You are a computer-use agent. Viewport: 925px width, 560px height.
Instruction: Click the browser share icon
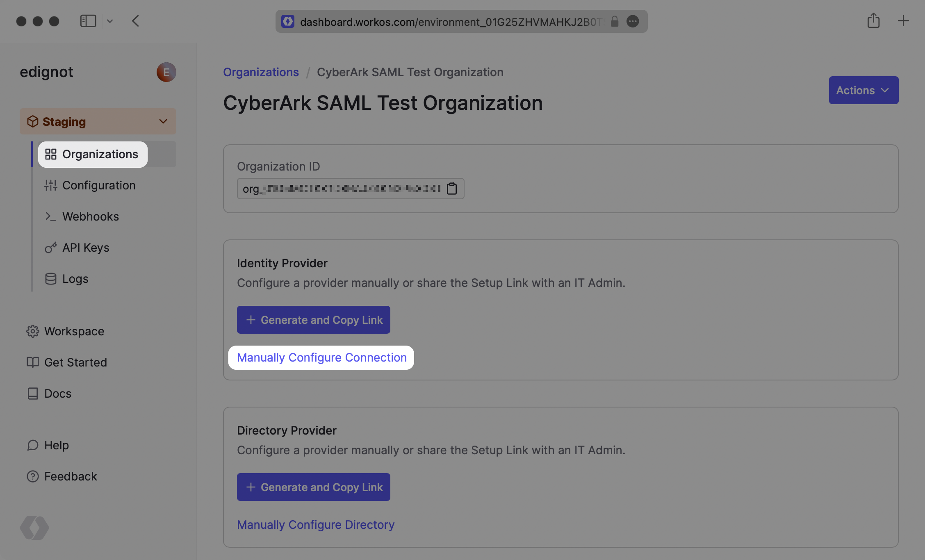tap(873, 20)
